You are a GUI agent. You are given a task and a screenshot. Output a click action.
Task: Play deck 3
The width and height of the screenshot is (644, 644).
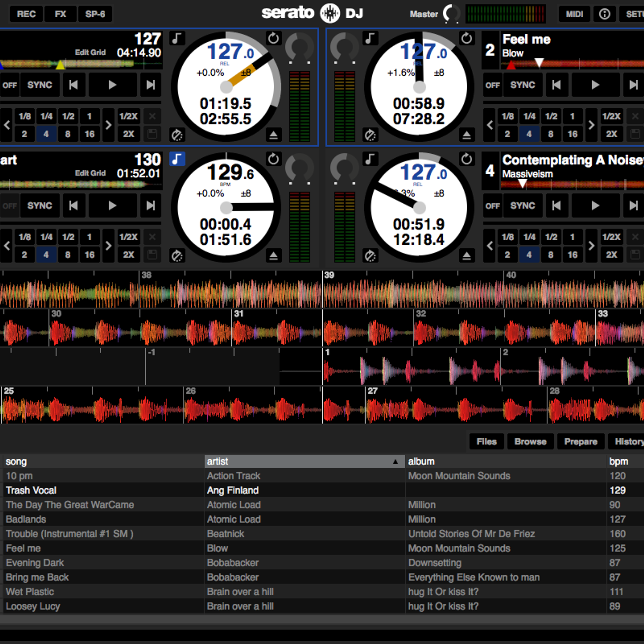(x=112, y=205)
